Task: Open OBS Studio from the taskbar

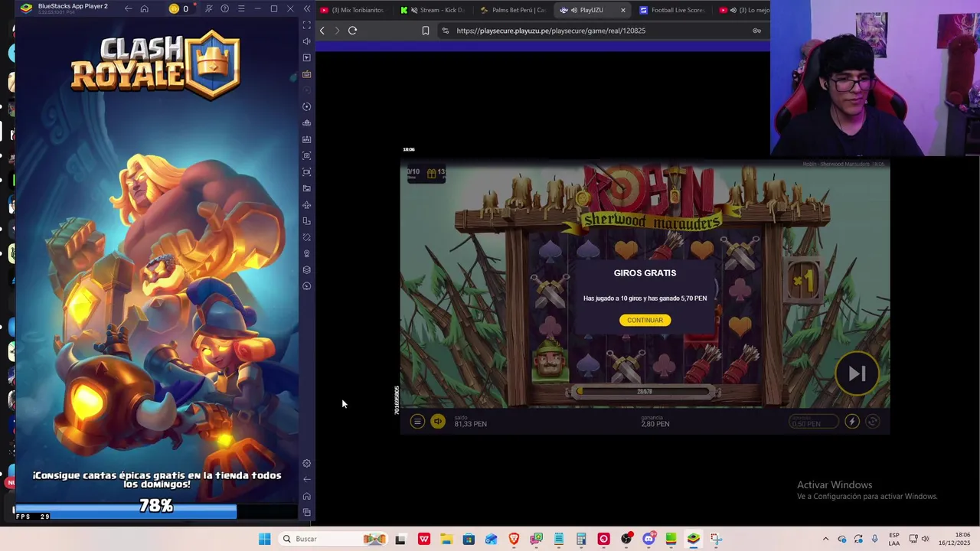Action: 626,539
